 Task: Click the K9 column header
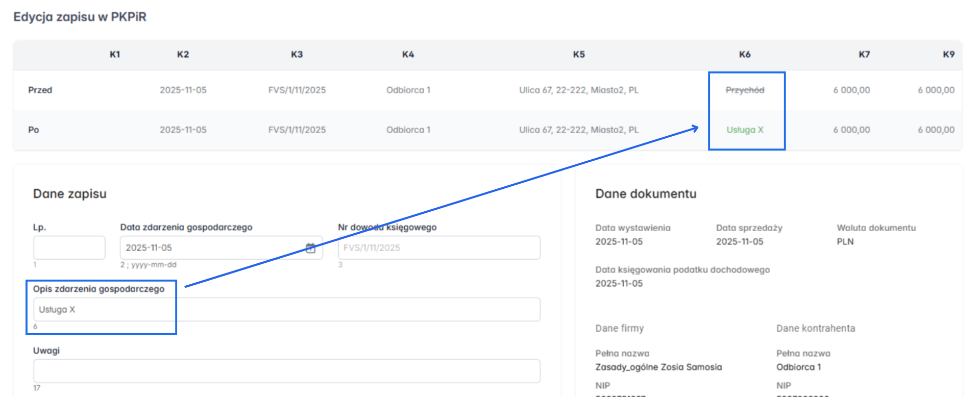coord(949,54)
